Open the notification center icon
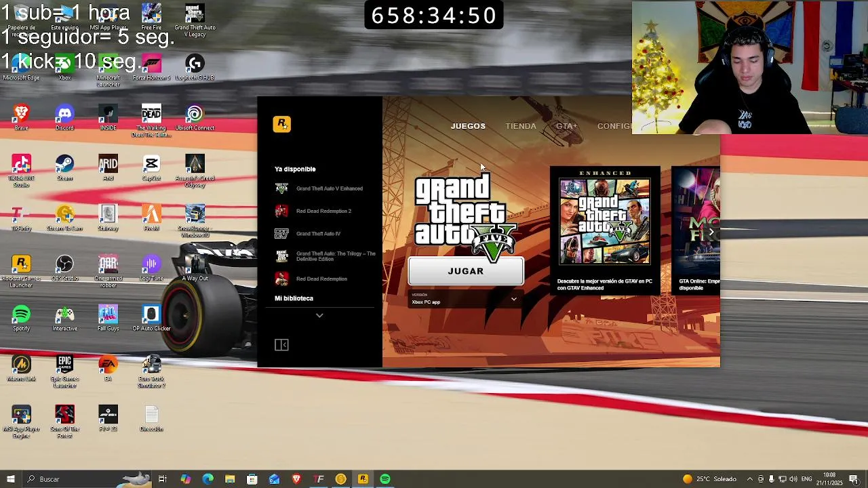Viewport: 868px width, 488px height. (x=854, y=479)
